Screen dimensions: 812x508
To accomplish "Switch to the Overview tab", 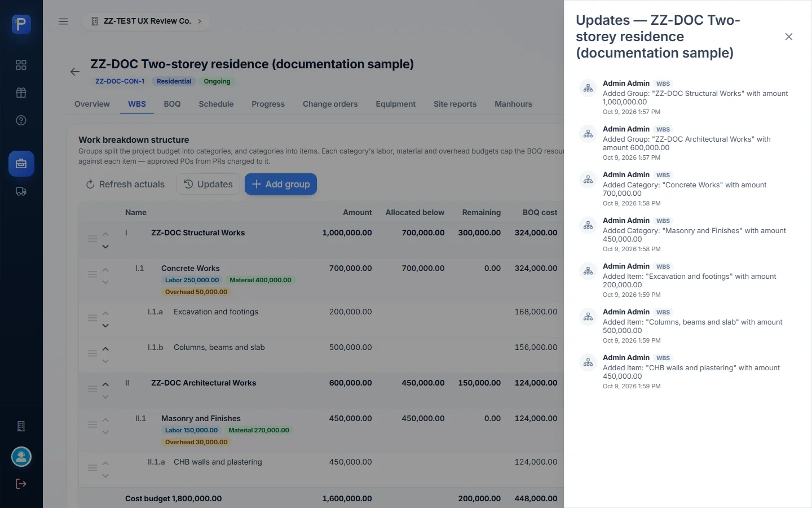I will [92, 104].
